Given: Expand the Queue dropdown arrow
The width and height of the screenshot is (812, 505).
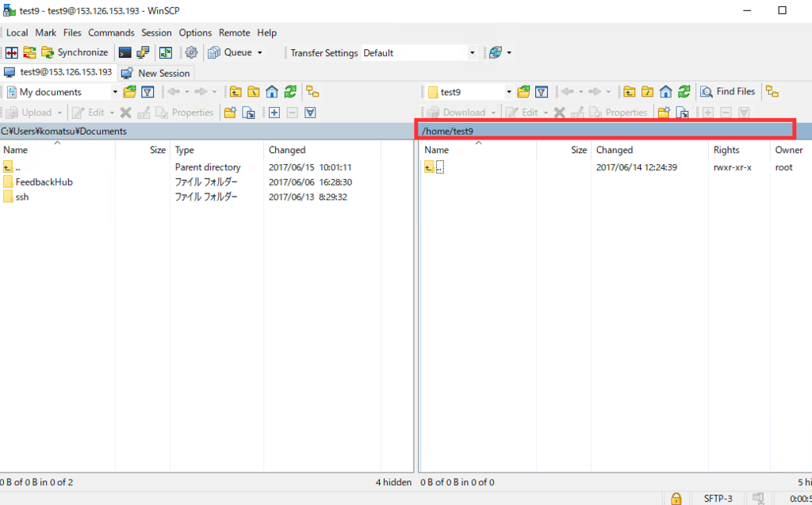Looking at the screenshot, I should 260,53.
